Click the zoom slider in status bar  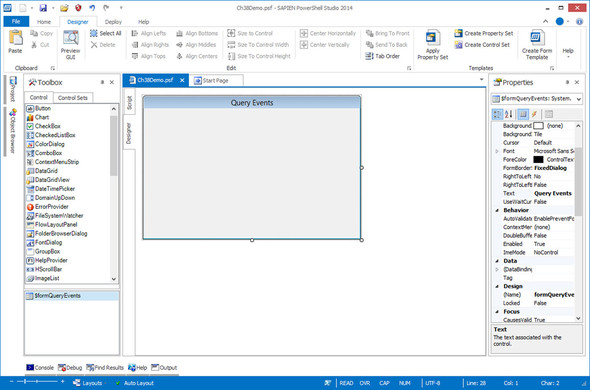(x=37, y=382)
